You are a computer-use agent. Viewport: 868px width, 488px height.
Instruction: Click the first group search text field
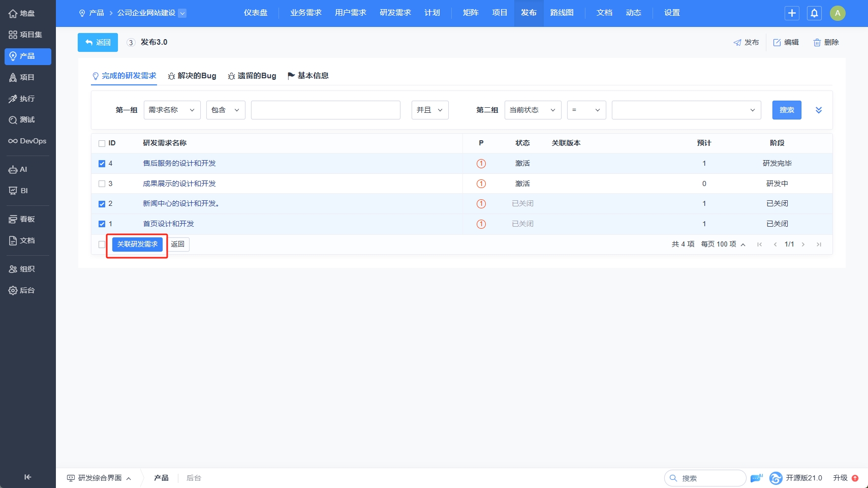[325, 110]
